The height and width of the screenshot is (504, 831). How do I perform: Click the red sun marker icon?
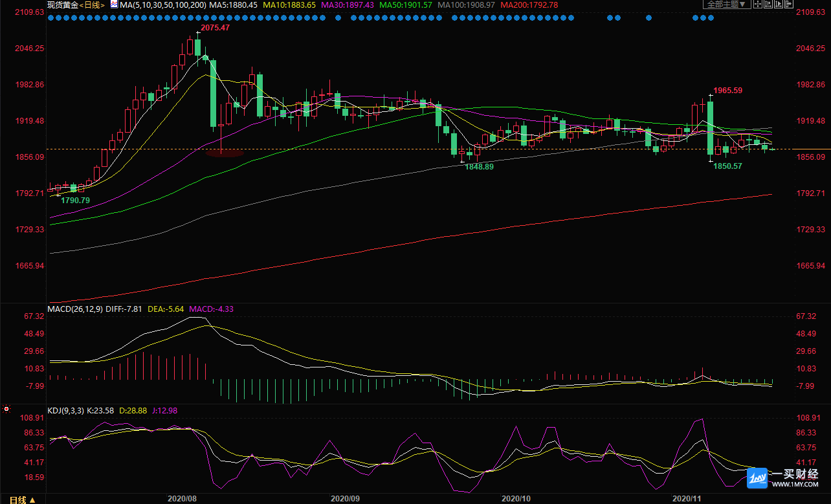(x=6, y=409)
